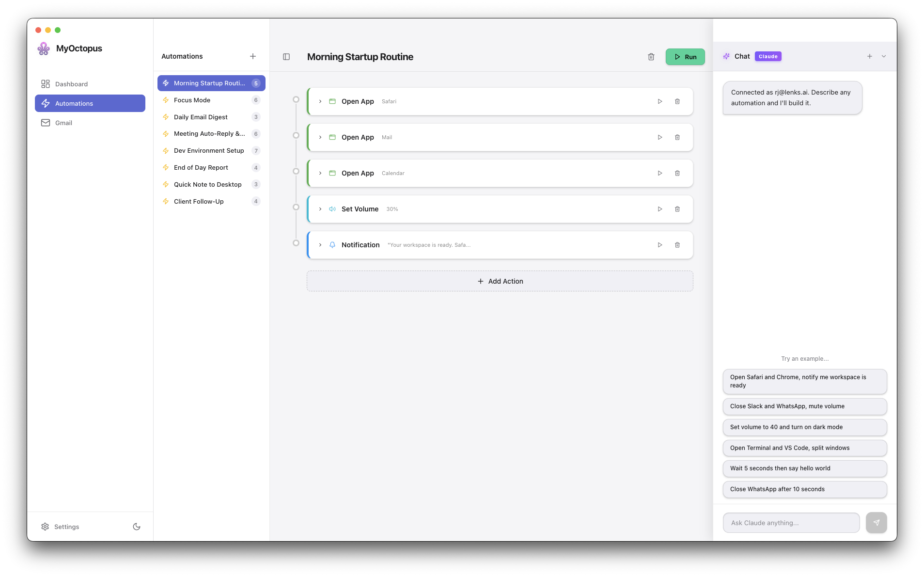Remove the Set Volume action with its trash icon

tap(677, 209)
